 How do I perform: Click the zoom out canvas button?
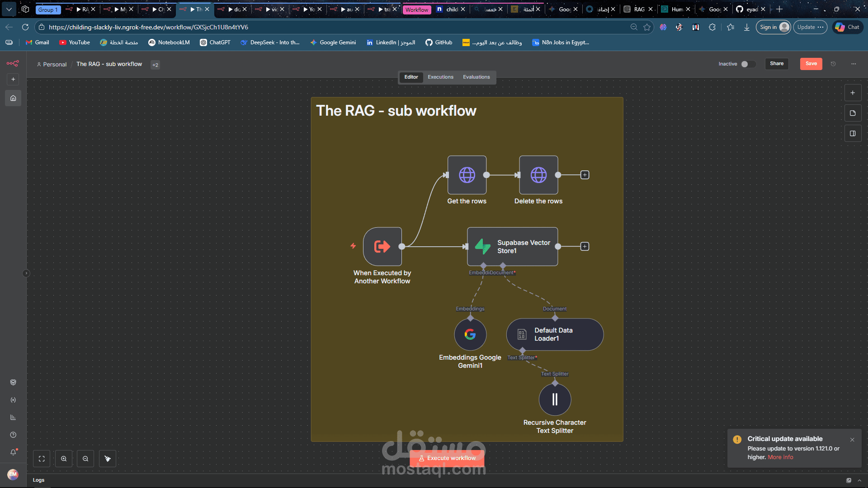click(x=85, y=459)
